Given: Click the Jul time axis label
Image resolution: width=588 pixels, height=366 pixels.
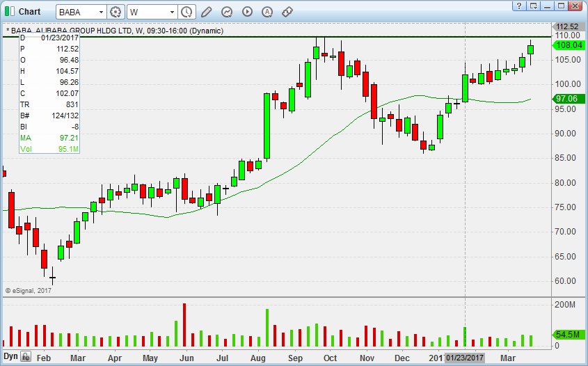Looking at the screenshot, I should (222, 358).
